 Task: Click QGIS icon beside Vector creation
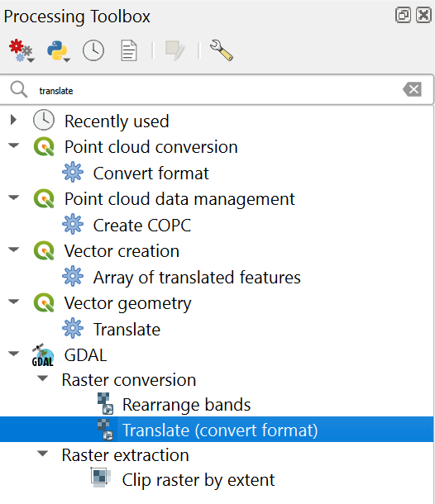44,250
